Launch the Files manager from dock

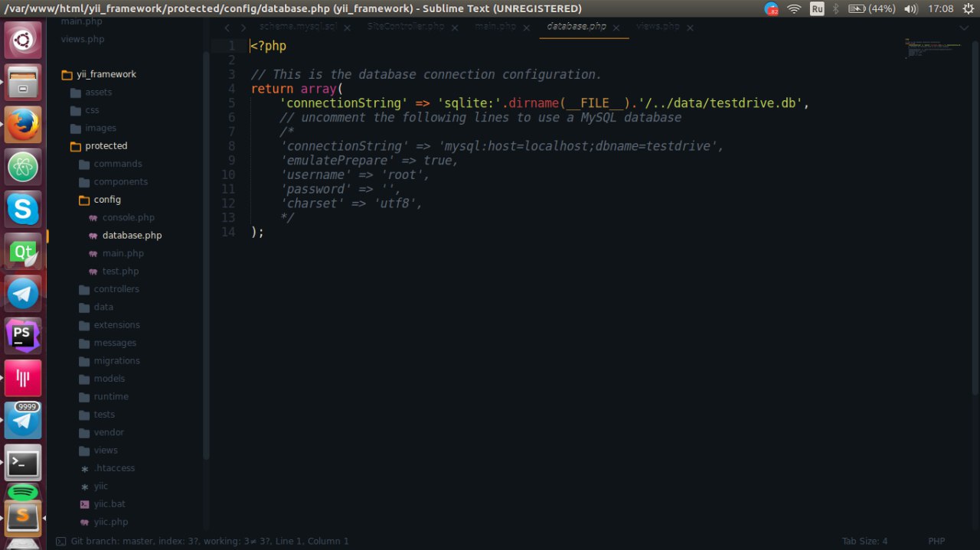click(23, 81)
